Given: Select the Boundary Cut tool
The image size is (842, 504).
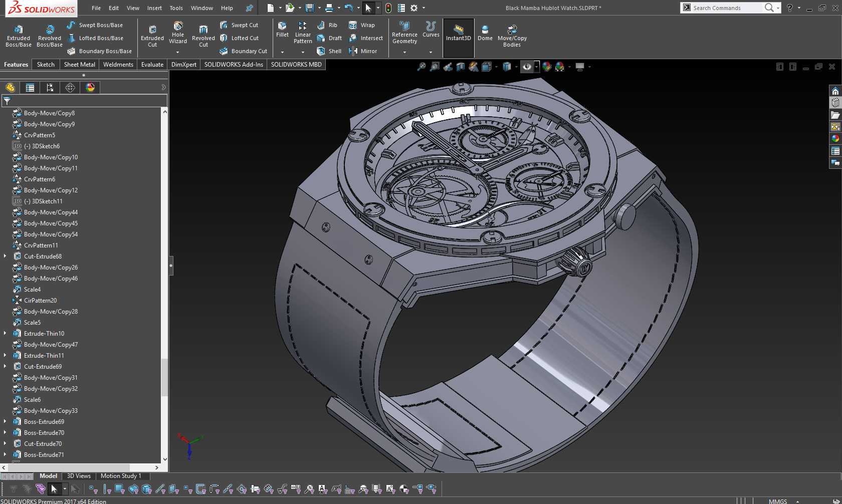Looking at the screenshot, I should click(244, 51).
